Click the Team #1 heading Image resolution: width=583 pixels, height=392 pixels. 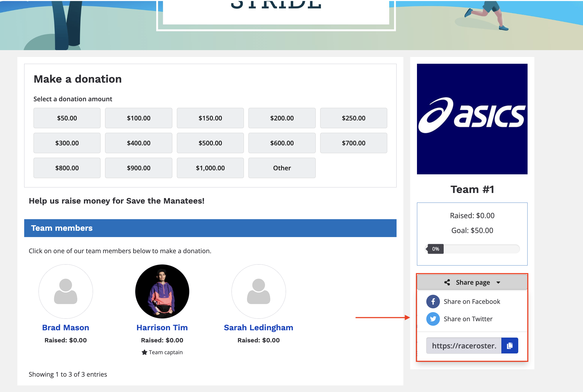point(472,189)
